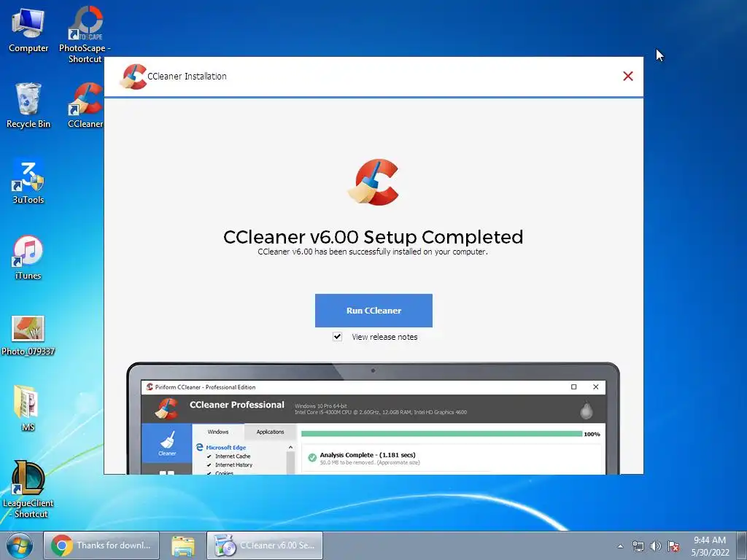This screenshot has height=560, width=747.
Task: Switch to the Chrome taskbar window
Action: click(x=101, y=545)
